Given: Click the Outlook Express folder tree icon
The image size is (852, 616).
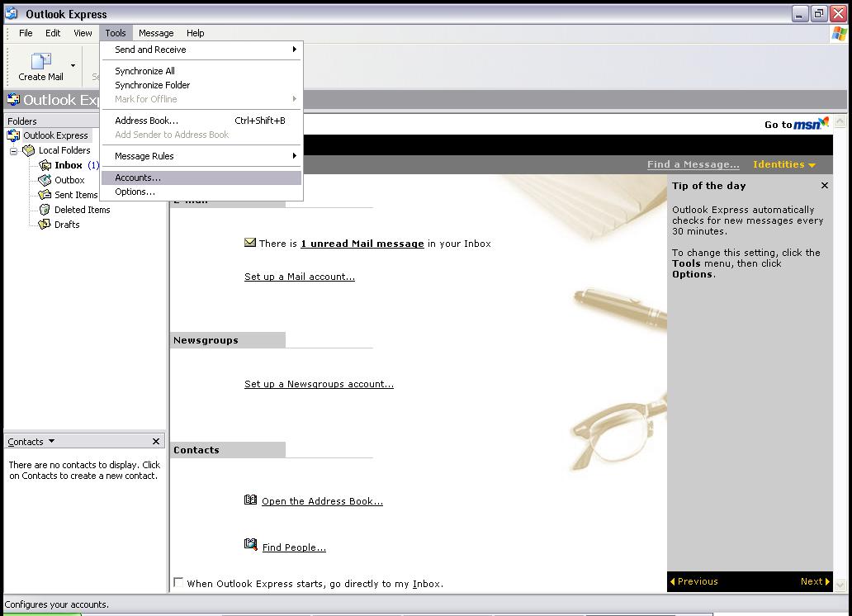Looking at the screenshot, I should 13,135.
